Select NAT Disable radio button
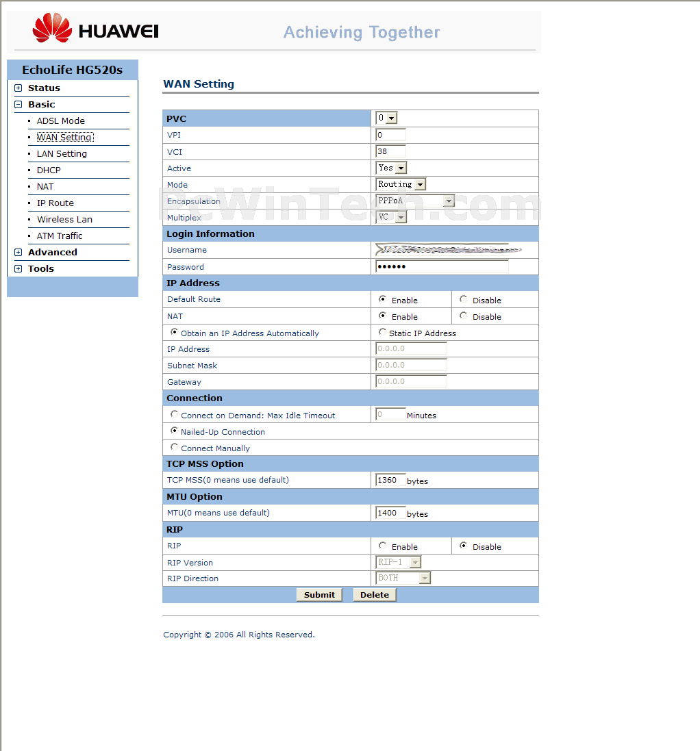This screenshot has height=751, width=700. click(x=463, y=315)
